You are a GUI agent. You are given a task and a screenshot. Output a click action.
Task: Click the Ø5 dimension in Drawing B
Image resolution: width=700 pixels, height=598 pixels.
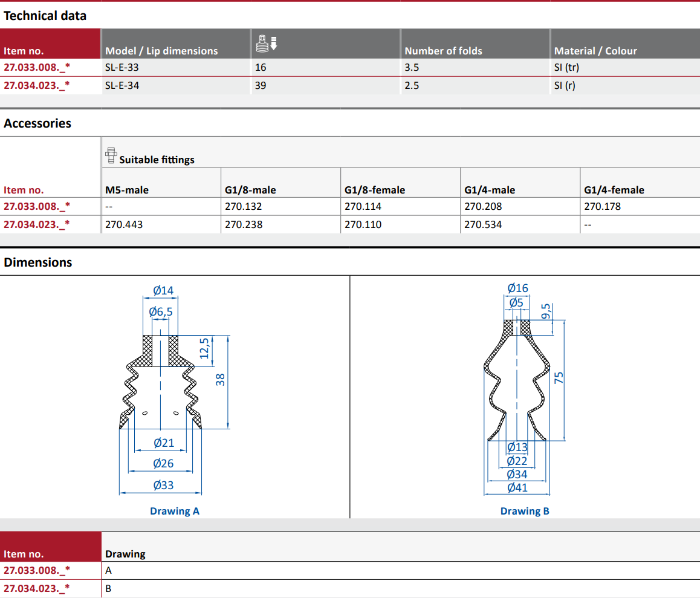click(x=516, y=302)
